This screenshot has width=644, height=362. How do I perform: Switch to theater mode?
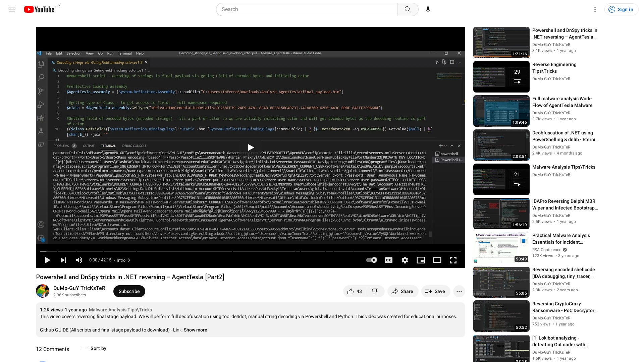pos(437,260)
